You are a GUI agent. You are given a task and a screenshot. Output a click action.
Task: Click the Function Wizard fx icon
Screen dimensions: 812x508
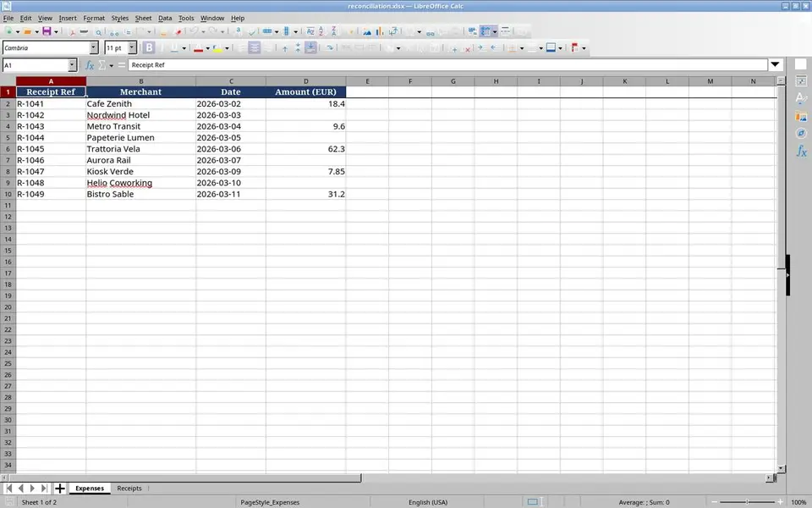[90, 65]
